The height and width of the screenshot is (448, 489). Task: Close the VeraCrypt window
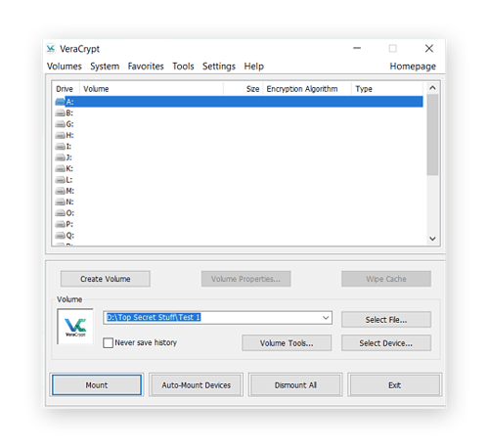pyautogui.click(x=429, y=49)
